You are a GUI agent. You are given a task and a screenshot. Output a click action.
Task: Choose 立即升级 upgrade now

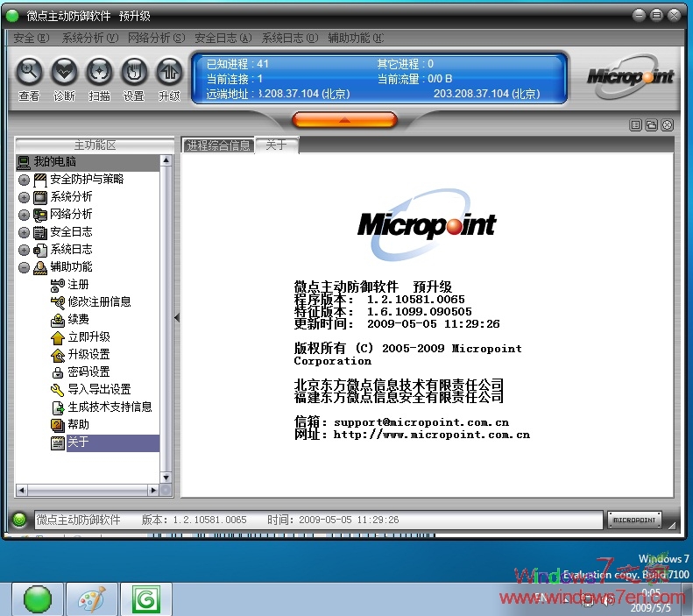click(x=88, y=337)
